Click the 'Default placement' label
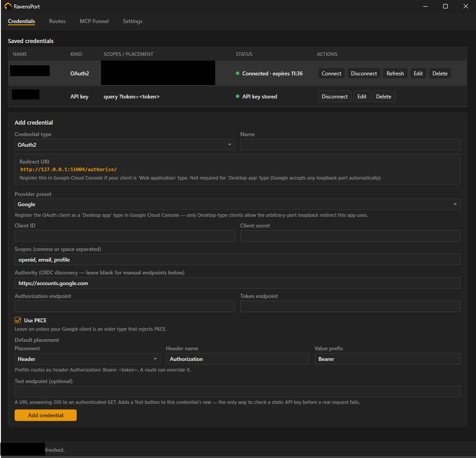Screen dimensions: 476x458 (x=37, y=340)
